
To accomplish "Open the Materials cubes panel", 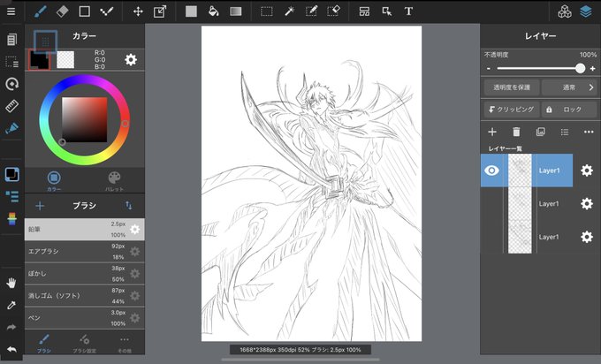I will tap(564, 11).
